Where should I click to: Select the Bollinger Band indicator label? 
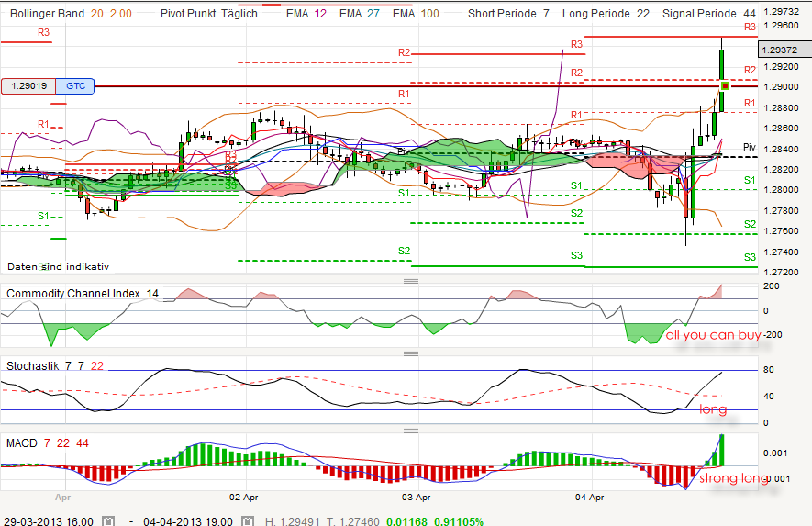pos(47,14)
